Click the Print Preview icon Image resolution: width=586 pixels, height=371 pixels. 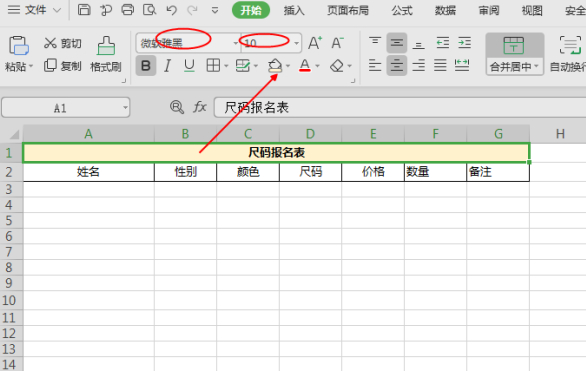149,10
